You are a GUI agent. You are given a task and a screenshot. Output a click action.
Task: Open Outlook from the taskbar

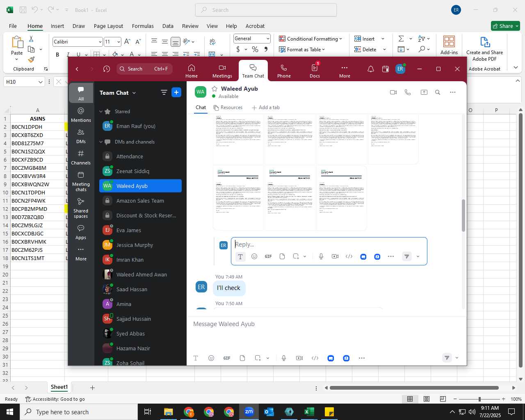point(269,412)
